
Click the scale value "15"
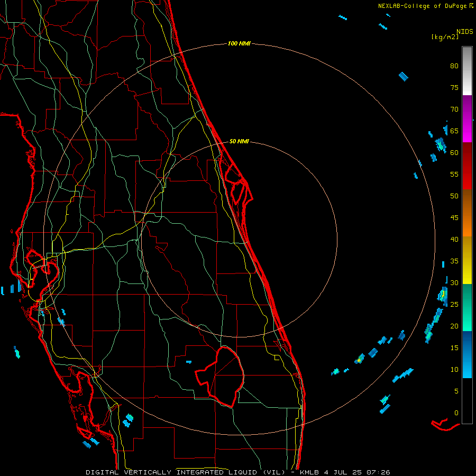coord(454,348)
